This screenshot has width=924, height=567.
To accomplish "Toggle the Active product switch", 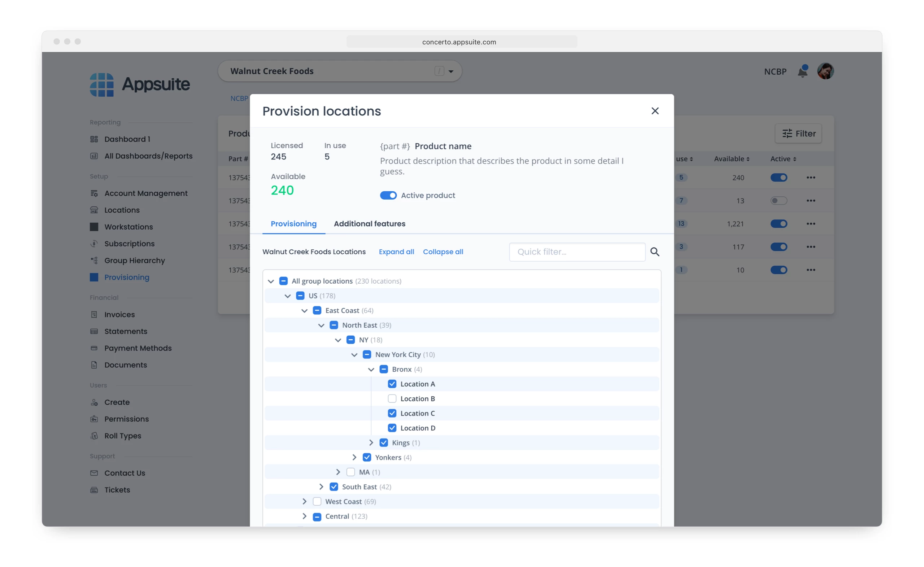I will click(388, 195).
